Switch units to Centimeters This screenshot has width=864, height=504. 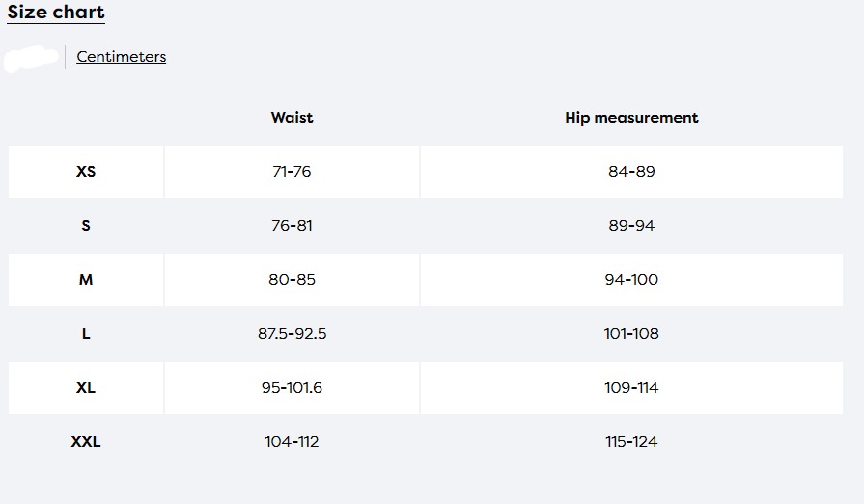tap(122, 57)
